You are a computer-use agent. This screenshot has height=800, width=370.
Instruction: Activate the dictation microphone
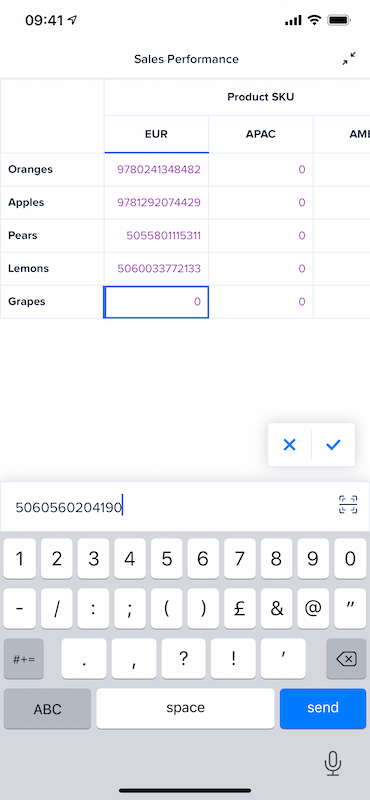[x=333, y=764]
